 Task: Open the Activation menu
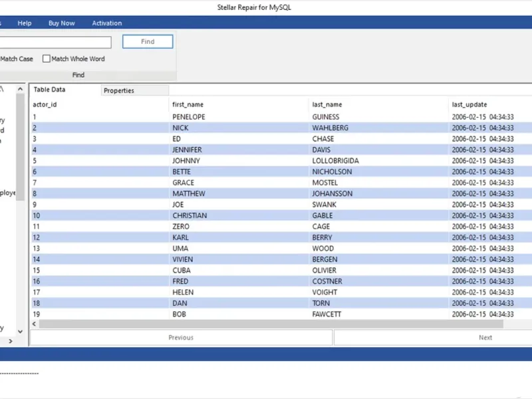107,23
